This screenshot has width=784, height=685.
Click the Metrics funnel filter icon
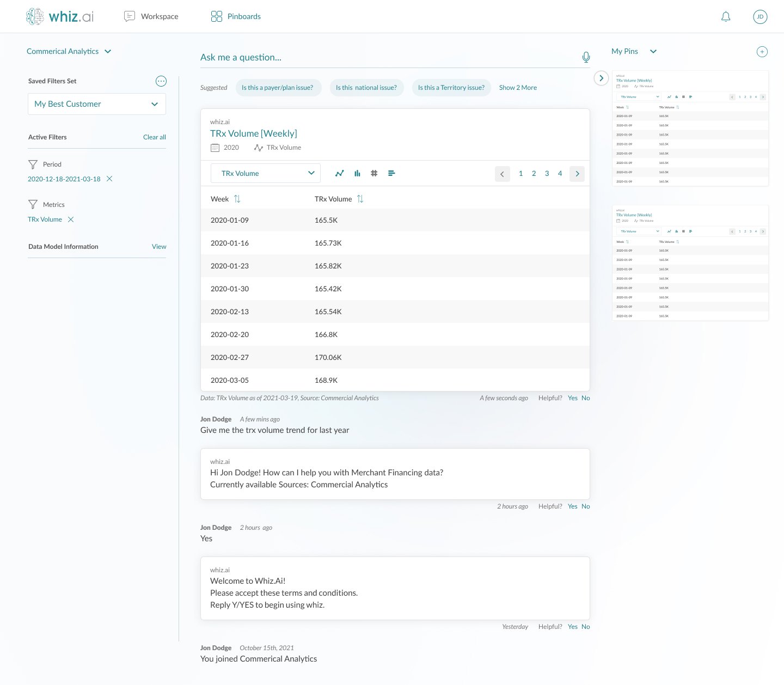click(x=33, y=205)
